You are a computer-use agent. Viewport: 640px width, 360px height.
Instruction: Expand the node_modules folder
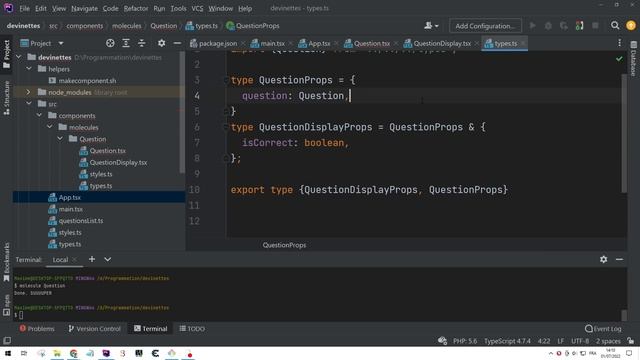pyautogui.click(x=29, y=92)
